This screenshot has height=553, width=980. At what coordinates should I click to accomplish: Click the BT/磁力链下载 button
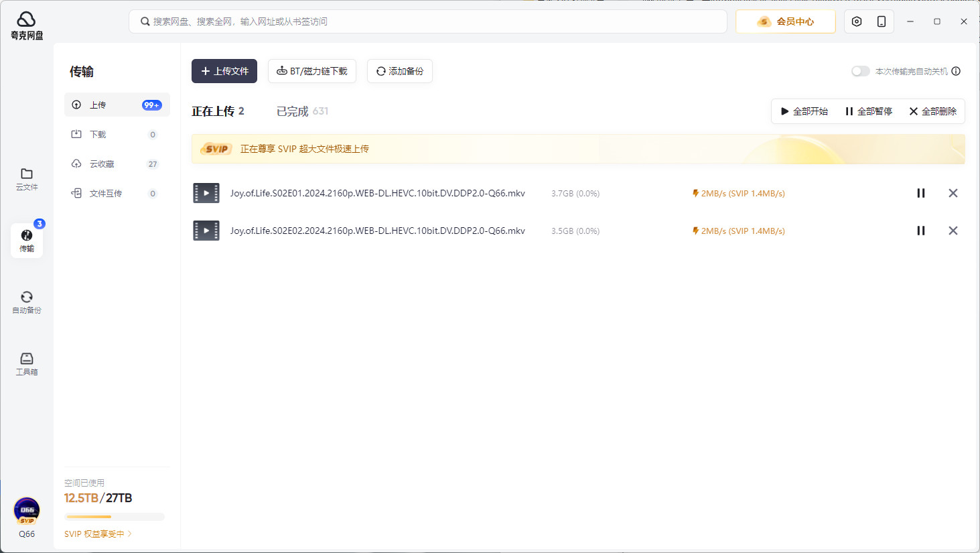point(312,71)
